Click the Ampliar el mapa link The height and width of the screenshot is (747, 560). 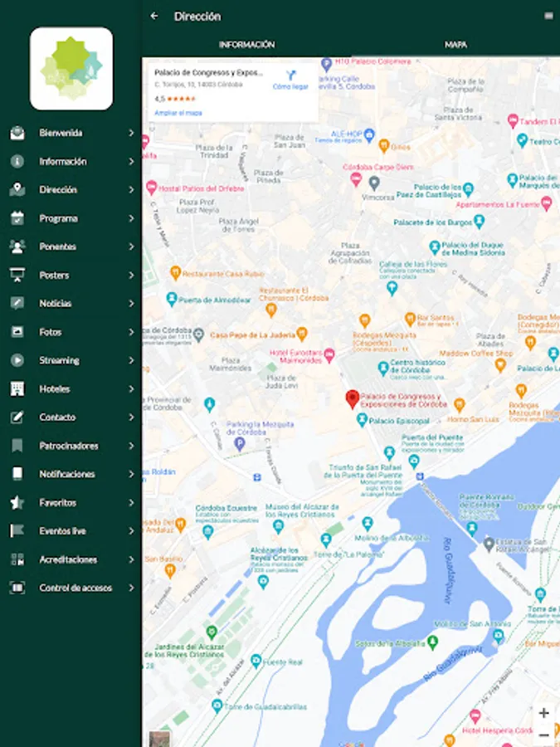tap(178, 113)
